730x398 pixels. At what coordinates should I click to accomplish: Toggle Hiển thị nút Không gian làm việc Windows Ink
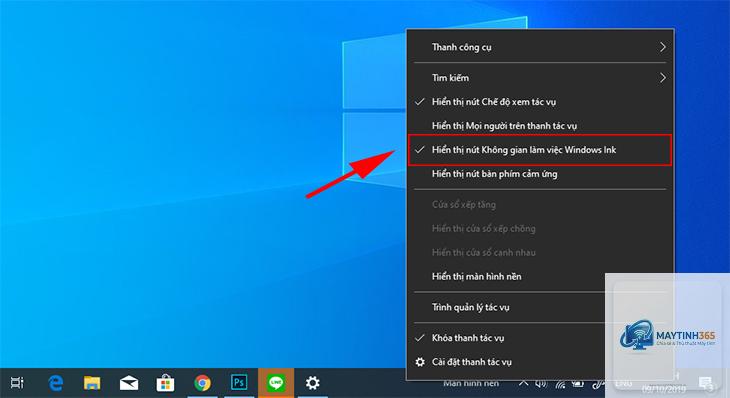tap(540, 150)
